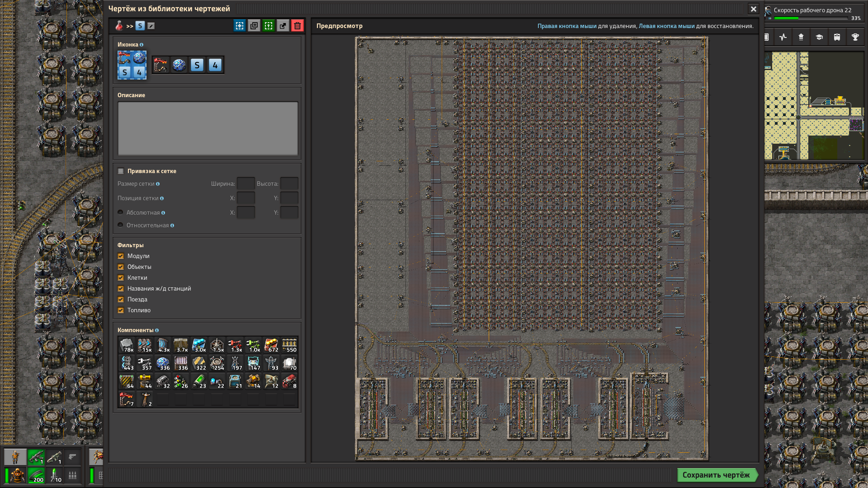This screenshot has height=488, width=868.
Task: Click the grid Ширина input field
Action: 246,184
